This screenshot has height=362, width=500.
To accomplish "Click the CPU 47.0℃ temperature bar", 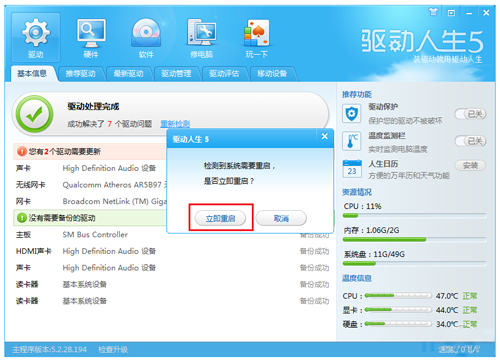I will click(x=398, y=296).
